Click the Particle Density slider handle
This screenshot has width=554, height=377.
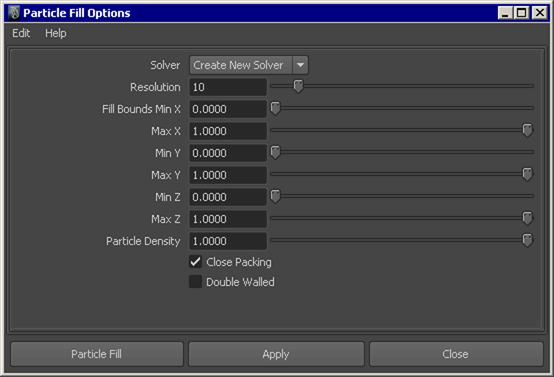pos(527,240)
